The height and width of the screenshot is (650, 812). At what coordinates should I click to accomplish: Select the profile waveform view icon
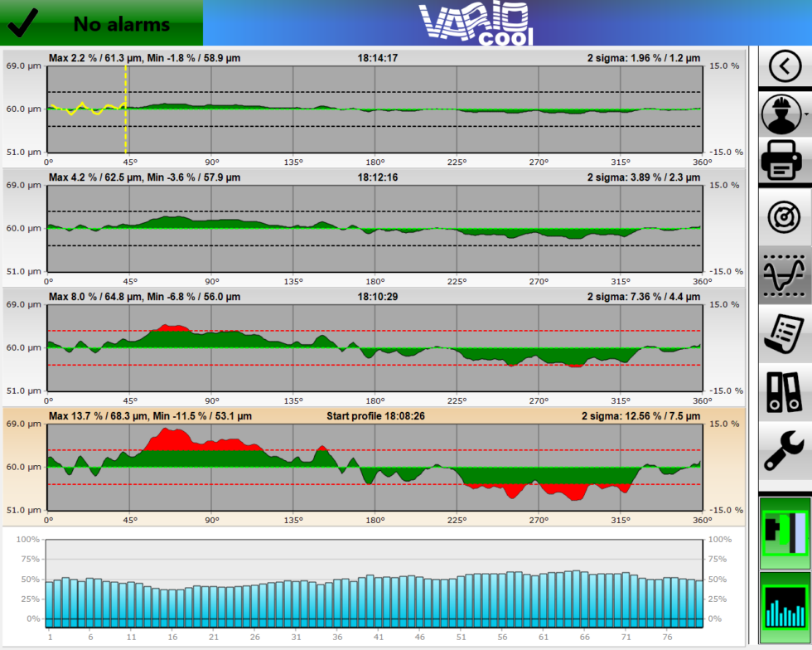coord(785,274)
